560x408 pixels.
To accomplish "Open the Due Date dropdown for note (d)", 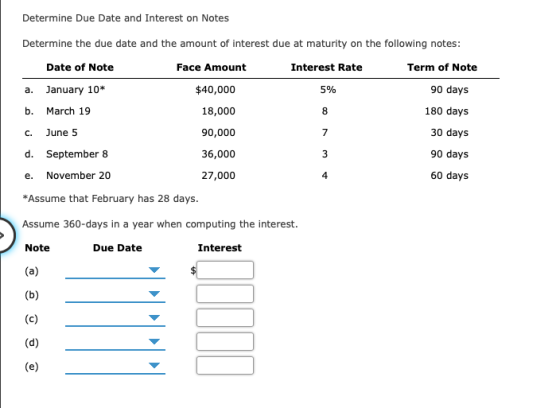I will 115,342.
